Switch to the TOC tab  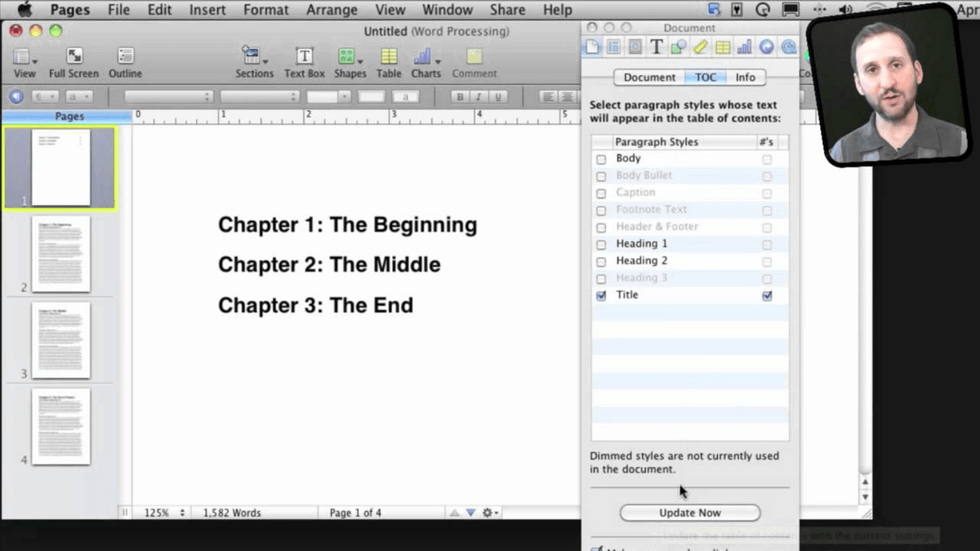[x=706, y=78]
